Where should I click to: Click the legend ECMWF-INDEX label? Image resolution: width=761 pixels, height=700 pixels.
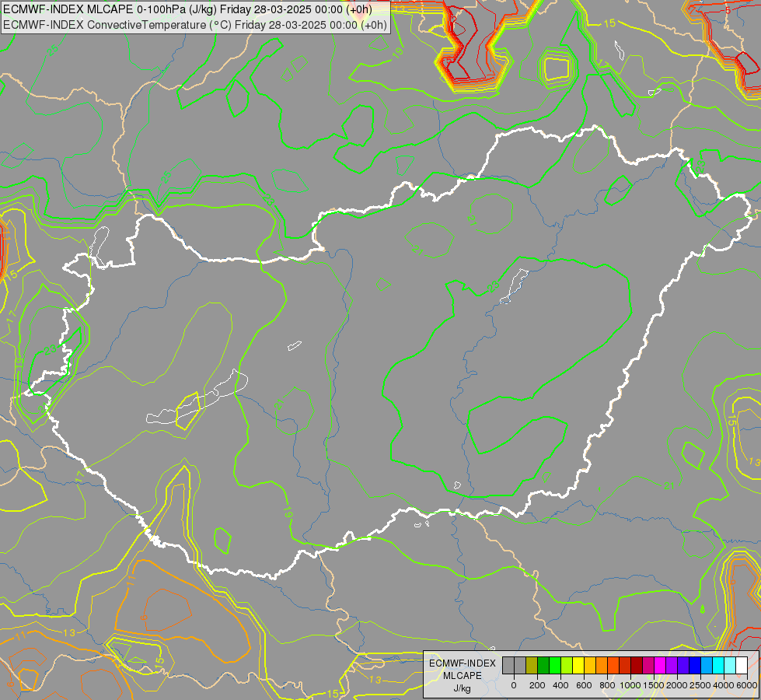tap(463, 663)
